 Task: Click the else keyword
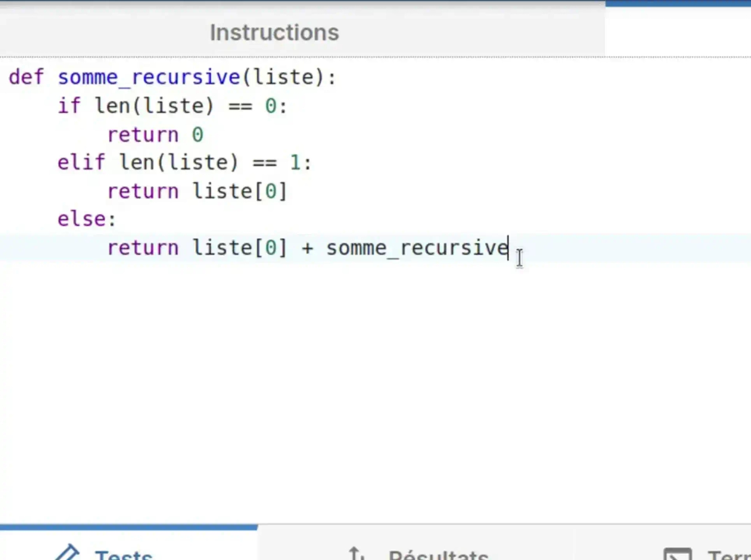click(81, 219)
